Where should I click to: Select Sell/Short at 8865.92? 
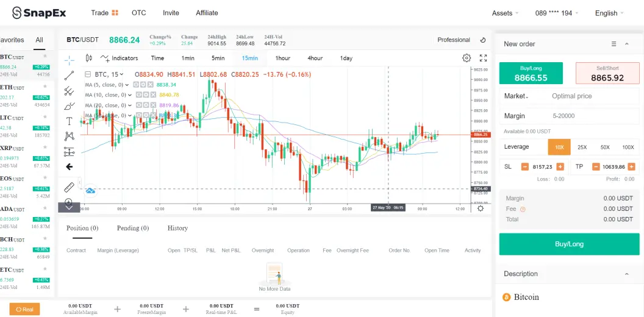[607, 74]
